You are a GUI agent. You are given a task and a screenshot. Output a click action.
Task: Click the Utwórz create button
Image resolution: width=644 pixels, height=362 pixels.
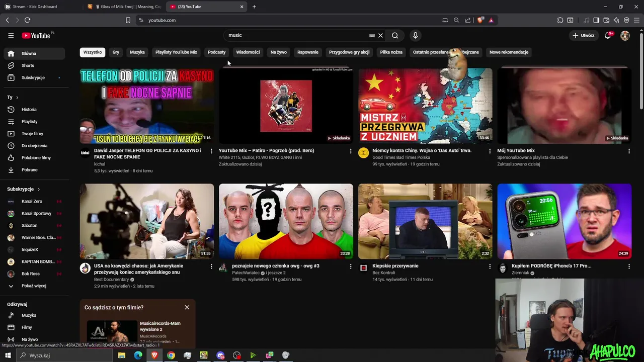583,35
